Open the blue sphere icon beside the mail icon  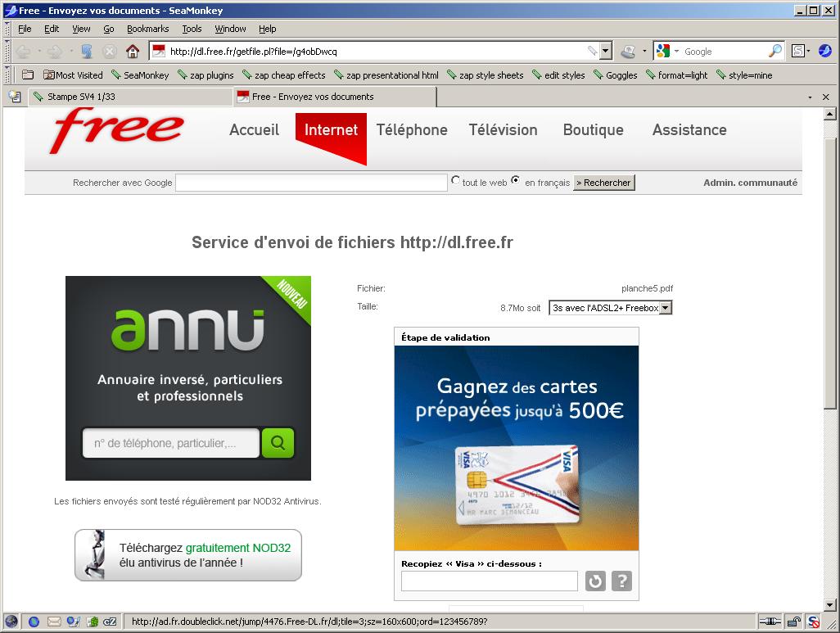(34, 622)
